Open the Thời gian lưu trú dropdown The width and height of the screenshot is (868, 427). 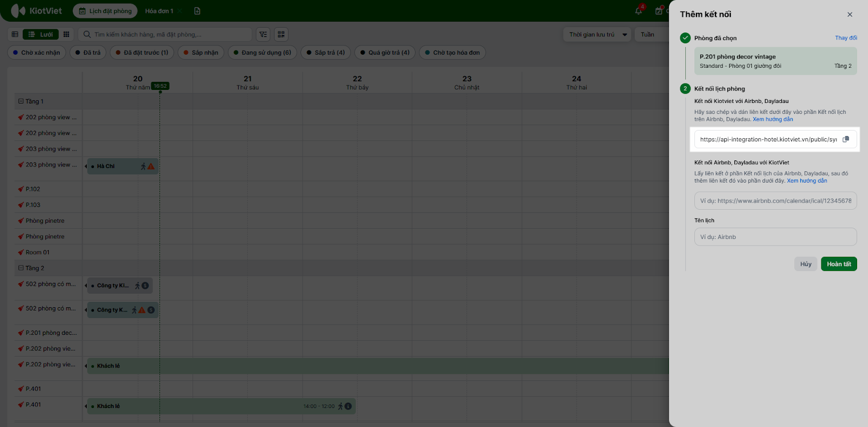597,35
